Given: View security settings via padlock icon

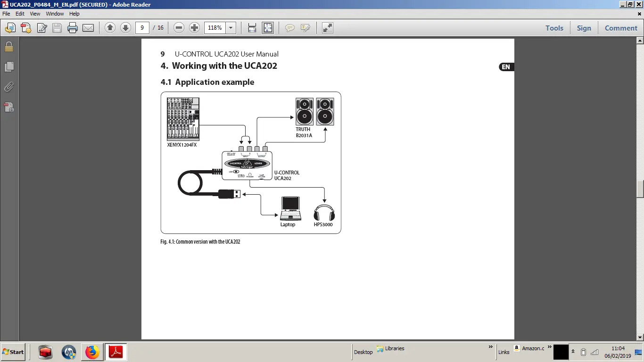Looking at the screenshot, I should tap(9, 47).
